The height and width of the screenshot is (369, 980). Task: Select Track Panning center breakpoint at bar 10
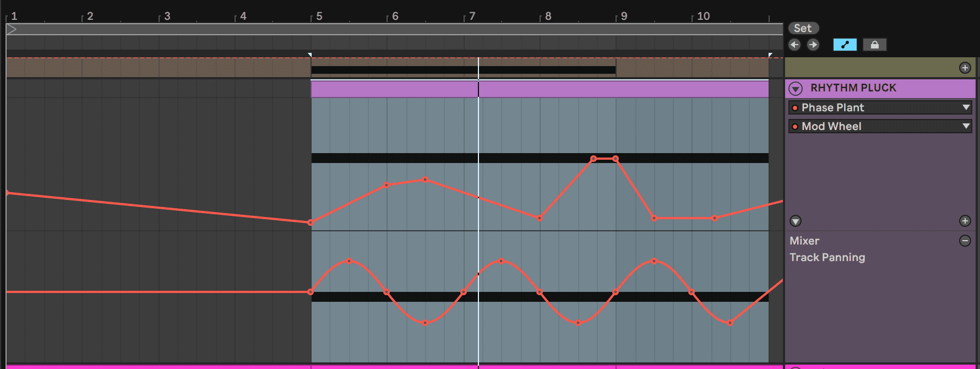click(692, 292)
